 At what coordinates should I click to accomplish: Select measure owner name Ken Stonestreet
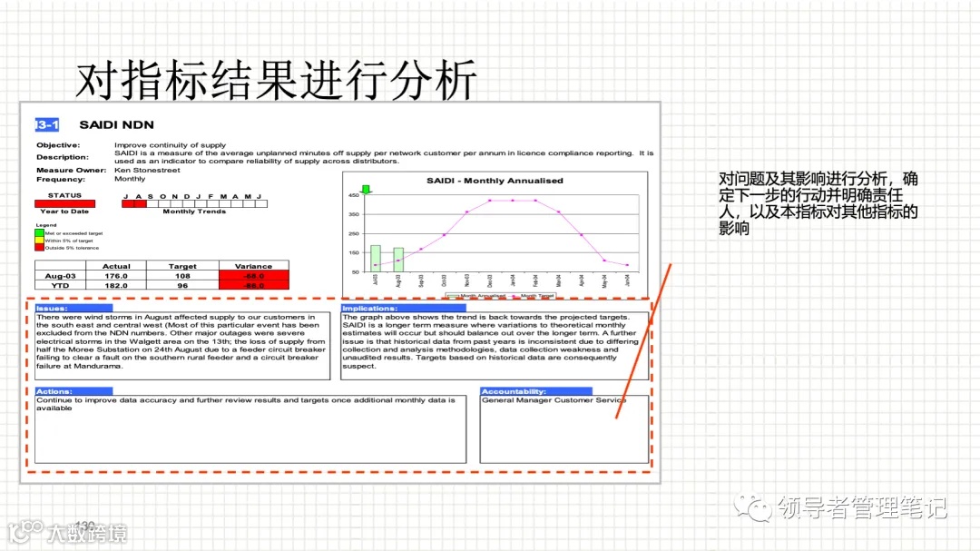pos(147,170)
